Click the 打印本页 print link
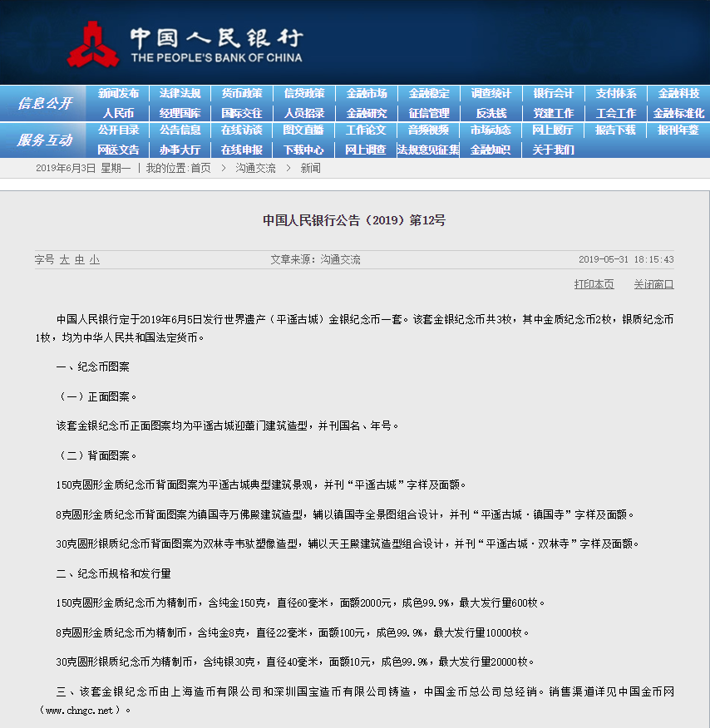The width and height of the screenshot is (710, 728). (x=594, y=284)
